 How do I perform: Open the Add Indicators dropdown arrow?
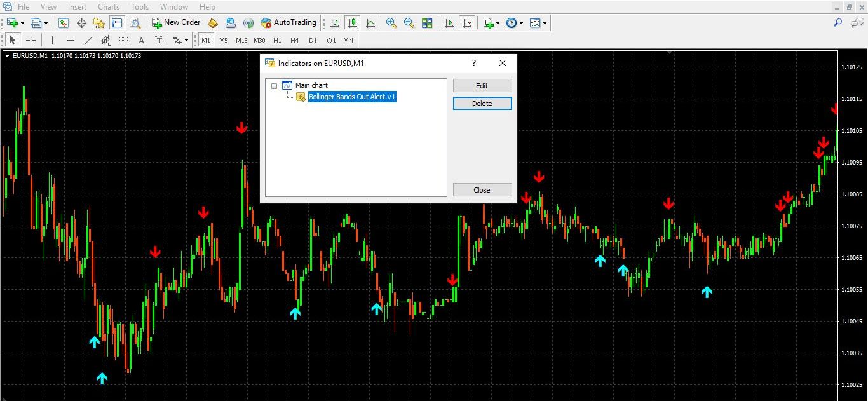tap(498, 22)
